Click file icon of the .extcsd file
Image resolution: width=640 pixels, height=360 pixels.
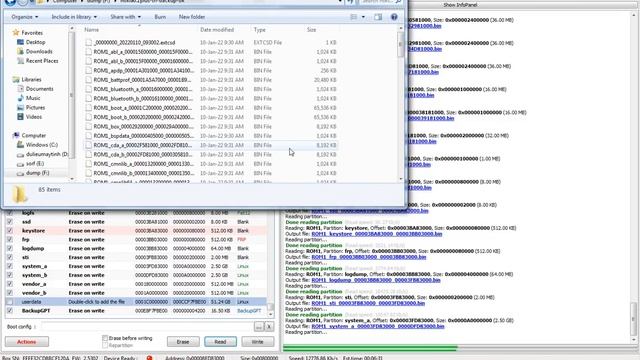[89, 42]
